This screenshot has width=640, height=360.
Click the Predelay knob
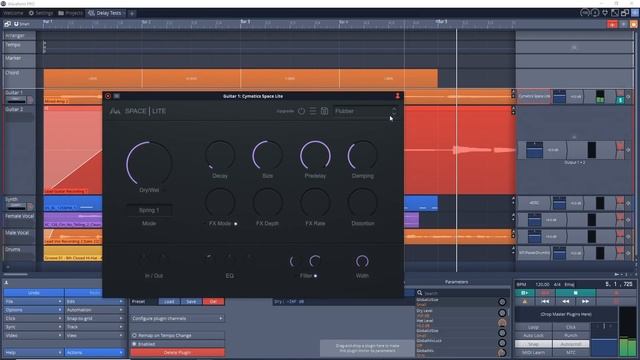pyautogui.click(x=315, y=156)
